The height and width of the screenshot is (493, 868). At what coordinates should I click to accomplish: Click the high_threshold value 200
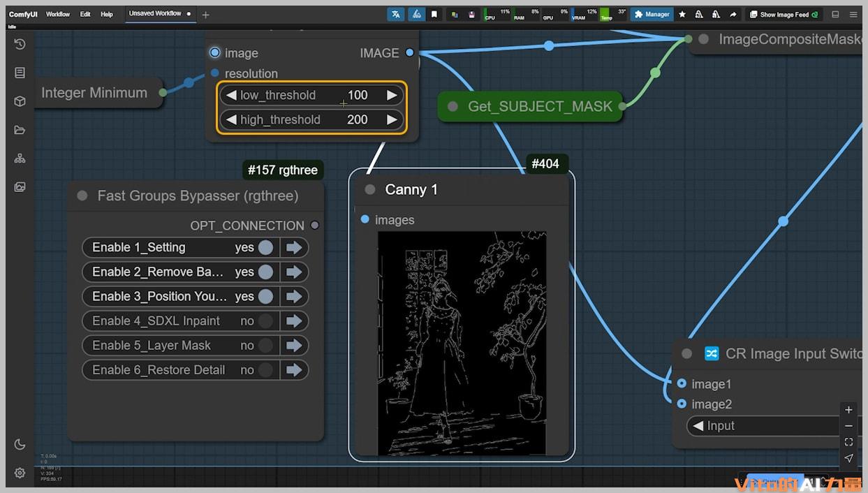click(358, 119)
